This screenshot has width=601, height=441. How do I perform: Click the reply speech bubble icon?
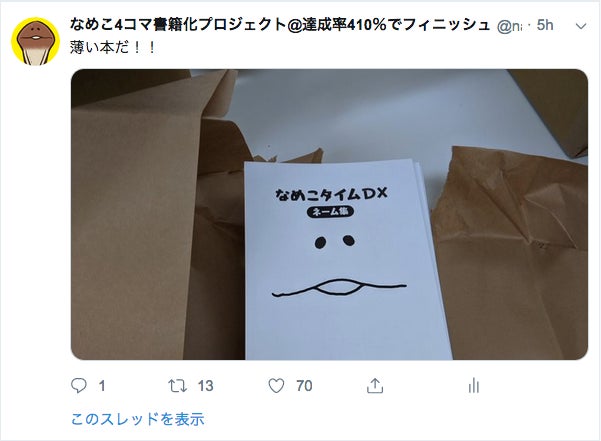pos(79,385)
